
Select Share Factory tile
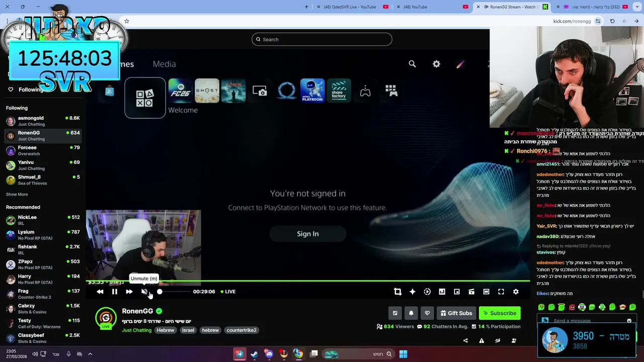click(339, 90)
